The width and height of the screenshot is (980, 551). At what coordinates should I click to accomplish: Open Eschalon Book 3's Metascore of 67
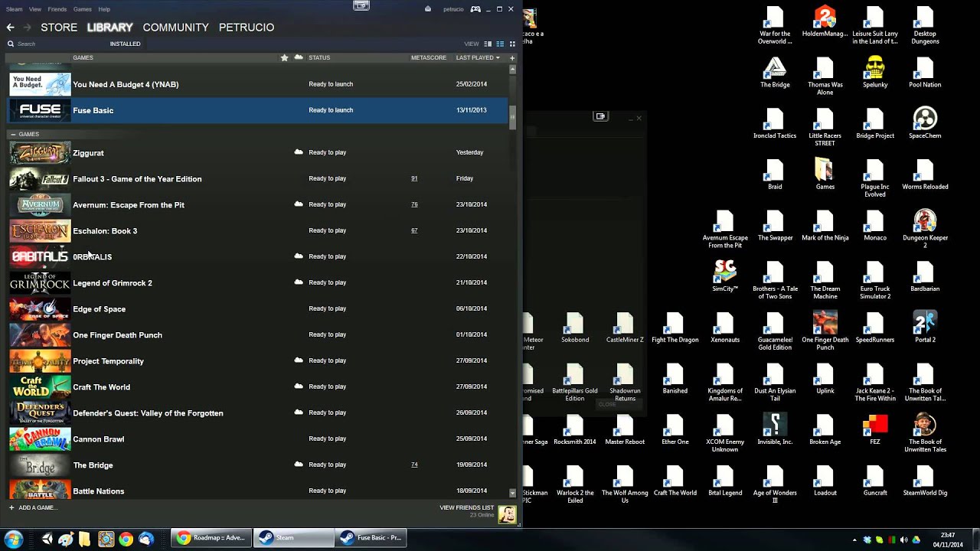coord(414,230)
